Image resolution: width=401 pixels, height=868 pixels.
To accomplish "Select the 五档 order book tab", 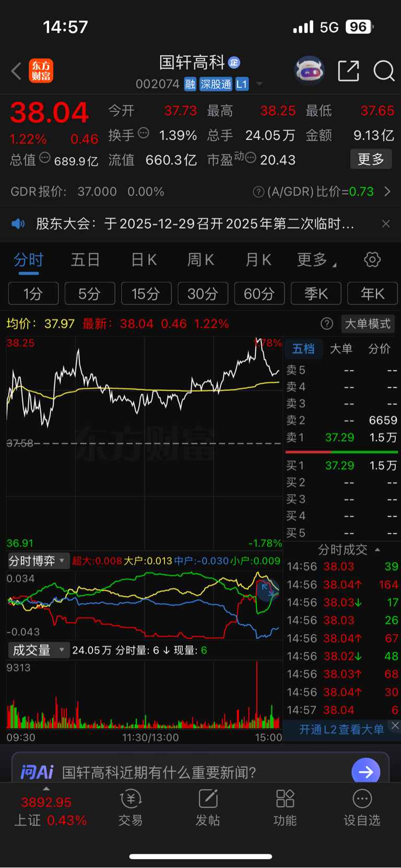I will tap(303, 349).
